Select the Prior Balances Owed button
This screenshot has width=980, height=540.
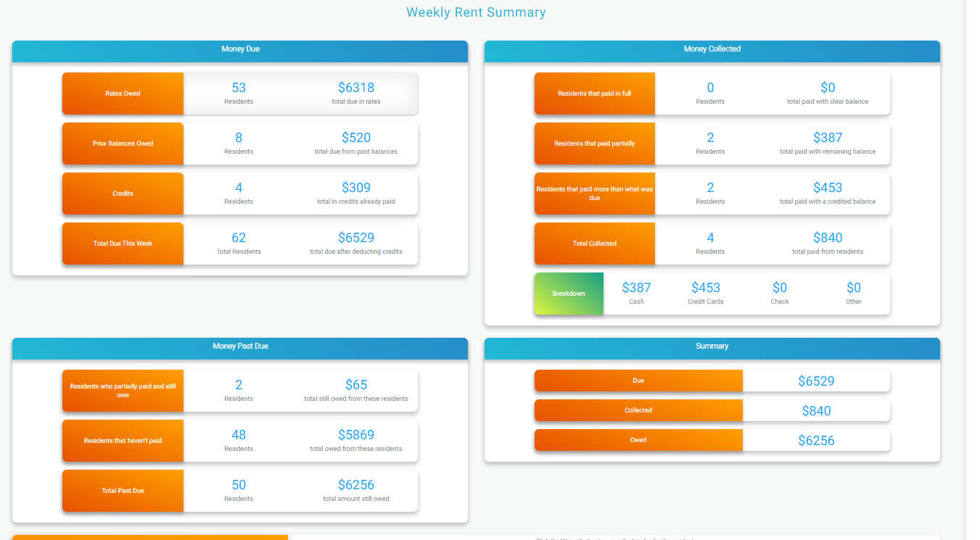tap(123, 144)
